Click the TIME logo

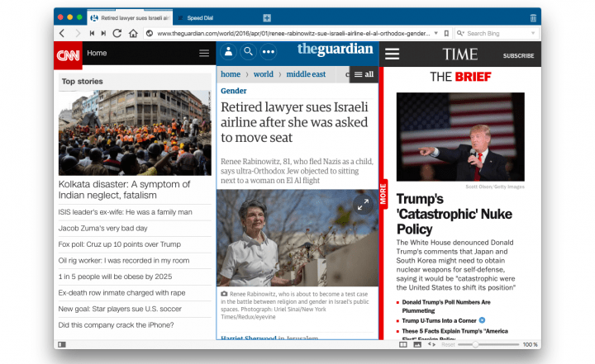[460, 54]
